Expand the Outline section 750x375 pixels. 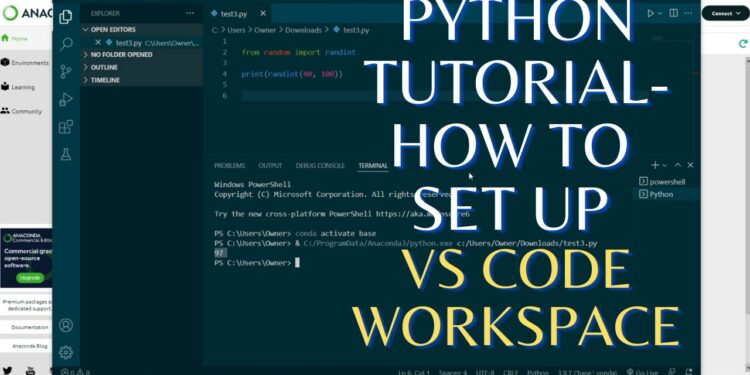142,67
